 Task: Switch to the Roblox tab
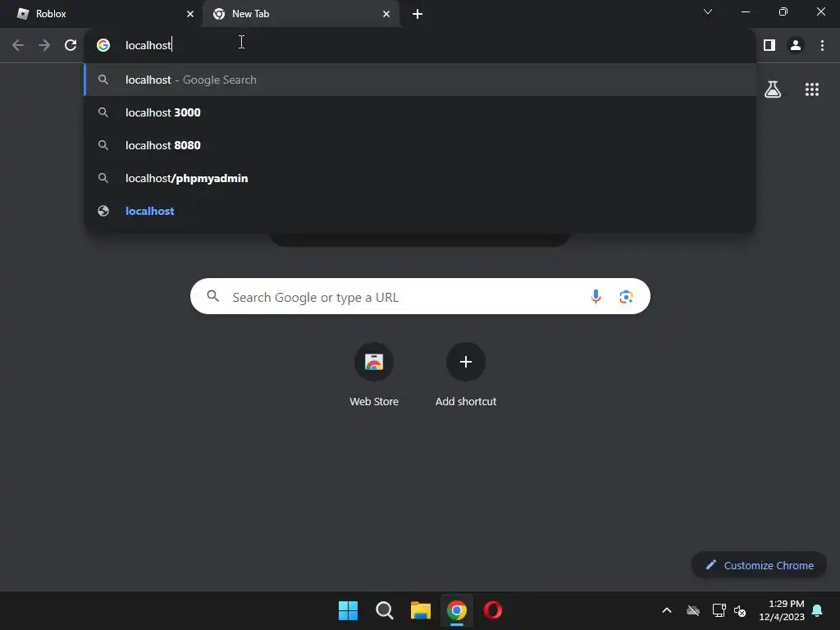[x=101, y=14]
